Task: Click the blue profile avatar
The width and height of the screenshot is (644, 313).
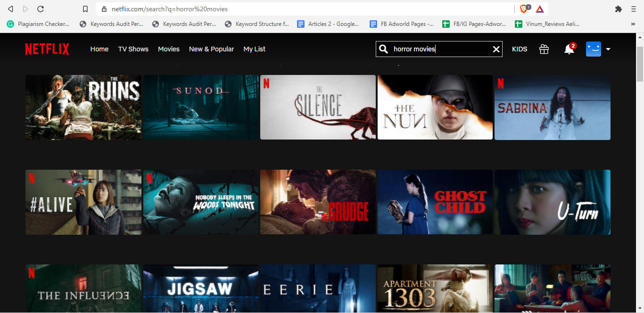Action: click(594, 49)
